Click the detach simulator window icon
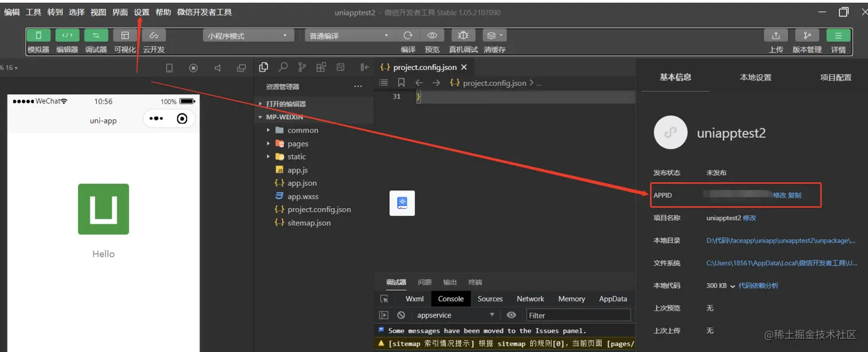This screenshot has width=868, height=352. tap(242, 68)
